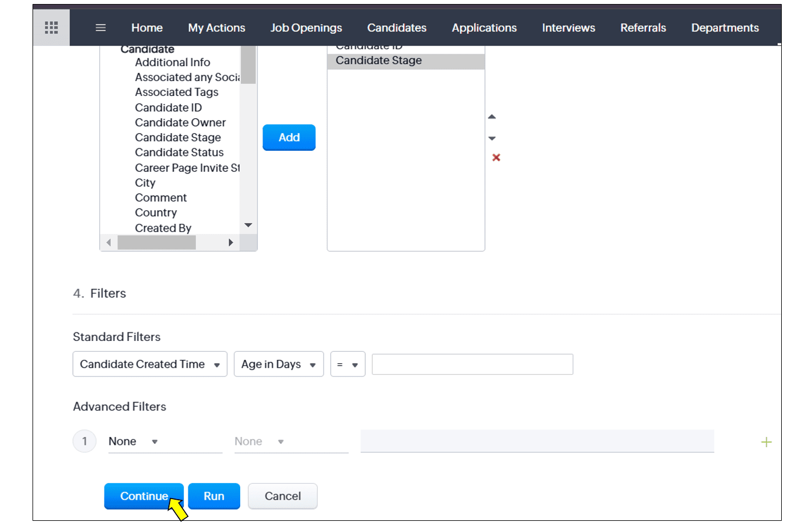Move selected column up with arrow
812x526 pixels.
pos(492,117)
